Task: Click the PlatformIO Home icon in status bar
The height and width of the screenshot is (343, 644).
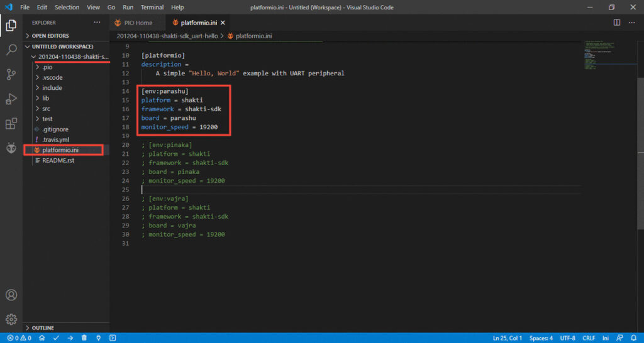Action: pyautogui.click(x=42, y=338)
